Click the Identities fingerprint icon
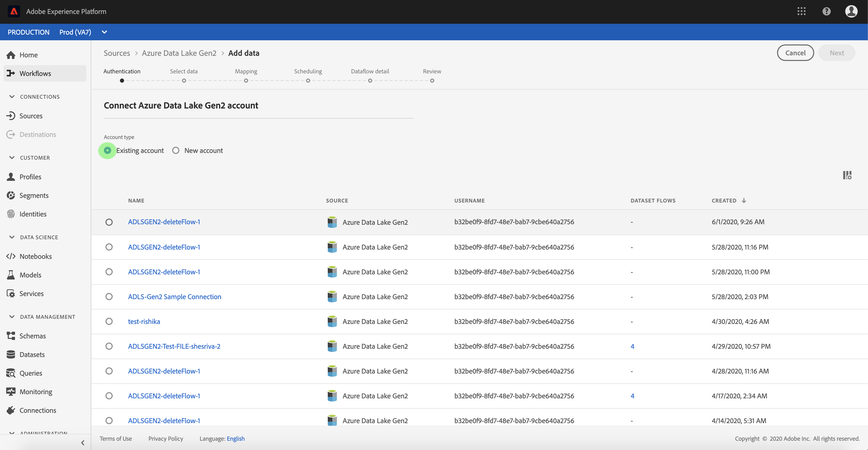The width and height of the screenshot is (868, 450). pyautogui.click(x=11, y=214)
